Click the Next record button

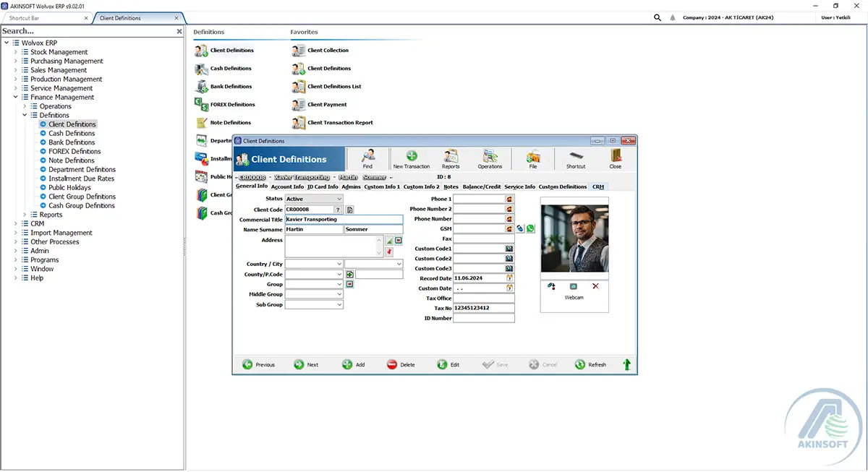pyautogui.click(x=306, y=364)
